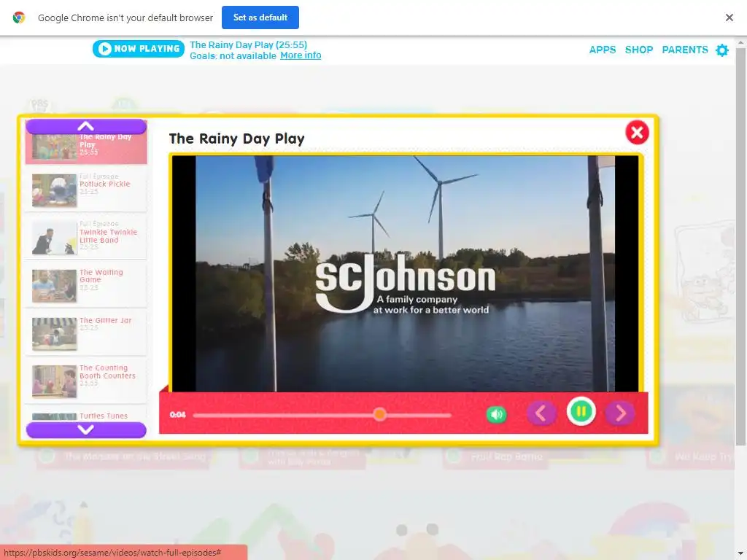747x560 pixels.
Task: Open settings gear icon in top bar
Action: (x=722, y=50)
